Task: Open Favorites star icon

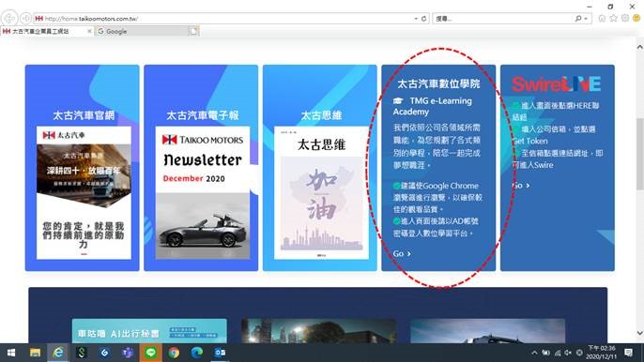Action: 614,18
